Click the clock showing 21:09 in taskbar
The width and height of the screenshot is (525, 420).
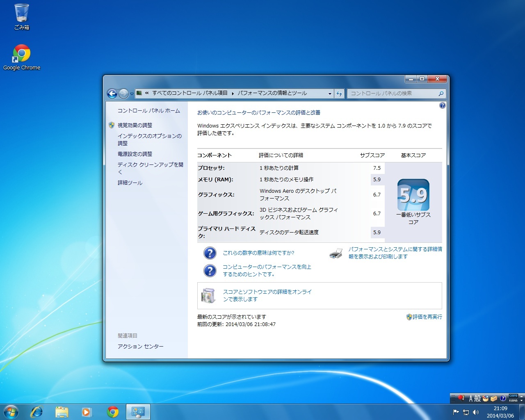[x=500, y=412]
